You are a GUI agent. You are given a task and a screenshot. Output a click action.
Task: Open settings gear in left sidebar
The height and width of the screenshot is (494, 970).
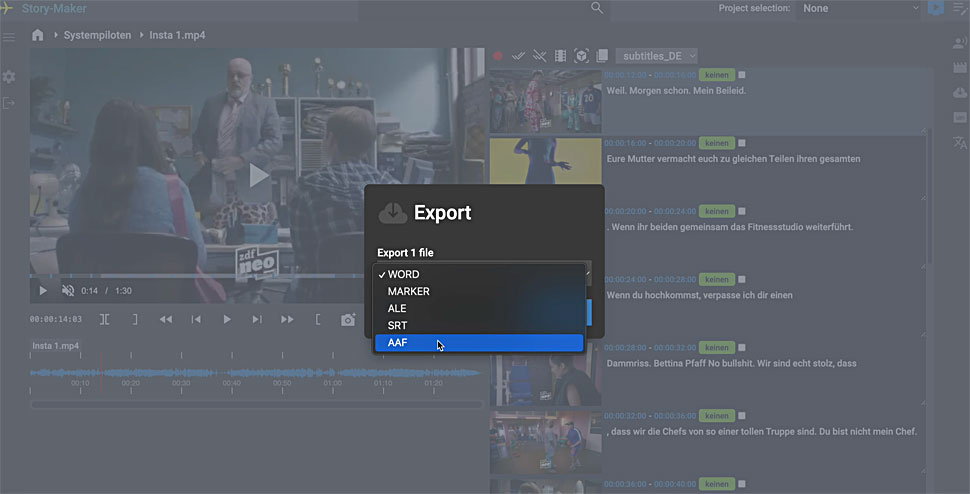pyautogui.click(x=9, y=77)
